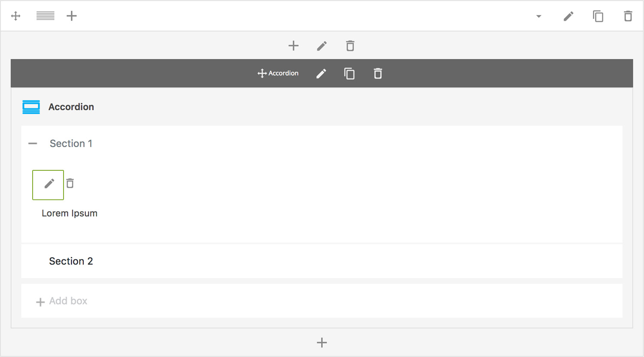644x357 pixels.
Task: Open the row layout columns icon
Action: [x=46, y=16]
